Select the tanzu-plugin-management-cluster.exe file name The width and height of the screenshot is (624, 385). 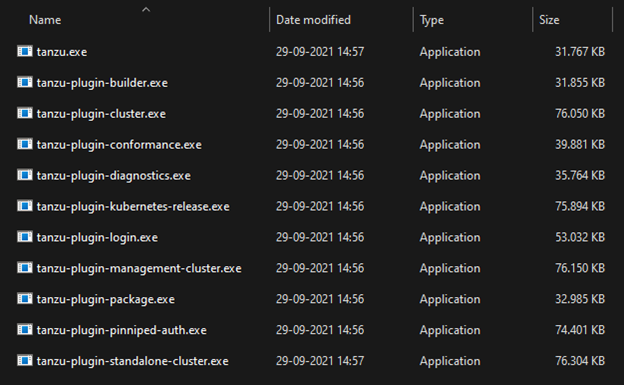[139, 268]
